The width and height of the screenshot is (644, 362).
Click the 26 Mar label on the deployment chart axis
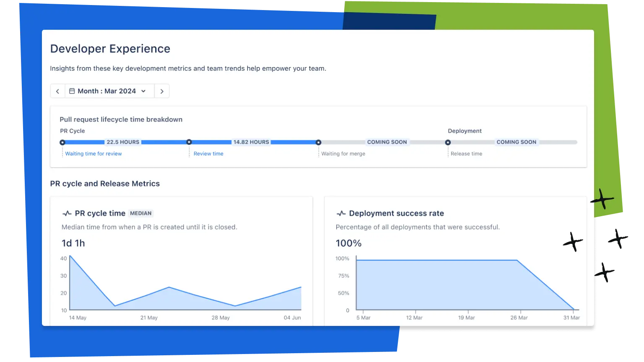[519, 318]
